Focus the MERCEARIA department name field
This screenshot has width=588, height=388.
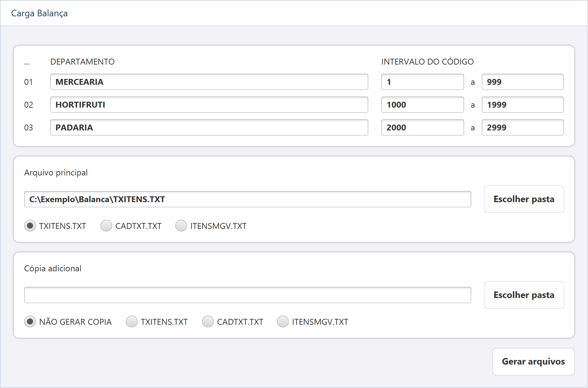pyautogui.click(x=209, y=82)
